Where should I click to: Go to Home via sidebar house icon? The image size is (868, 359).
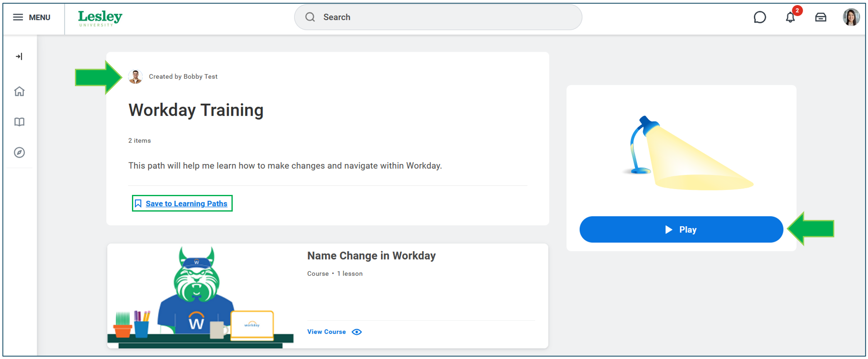pyautogui.click(x=19, y=91)
